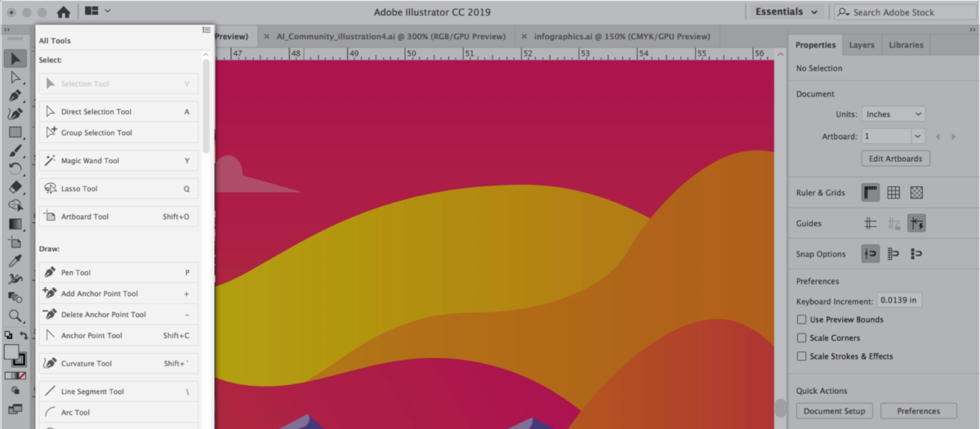Open the Essentials workspace switcher
The width and height of the screenshot is (980, 429).
pyautogui.click(x=786, y=12)
